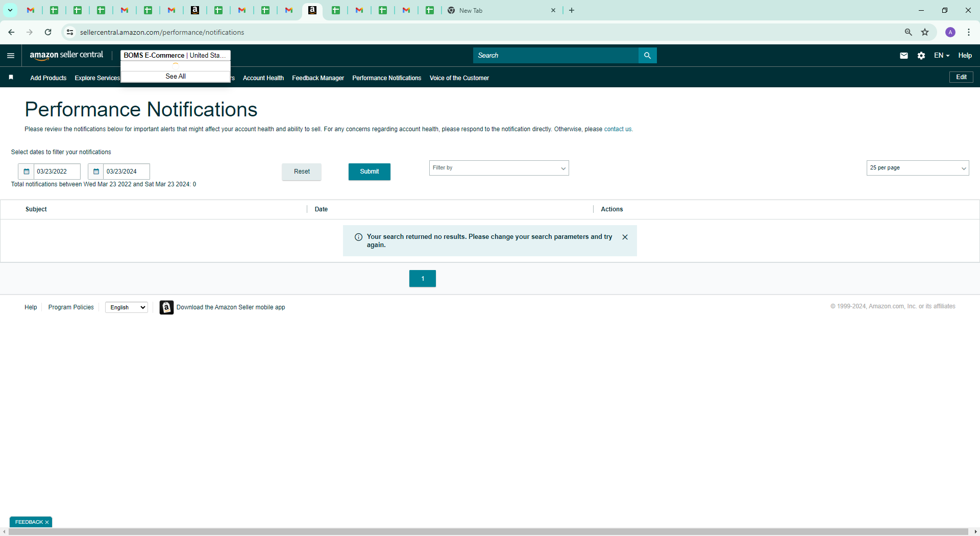
Task: Click the scrollbar right arrow
Action: pyautogui.click(x=976, y=531)
